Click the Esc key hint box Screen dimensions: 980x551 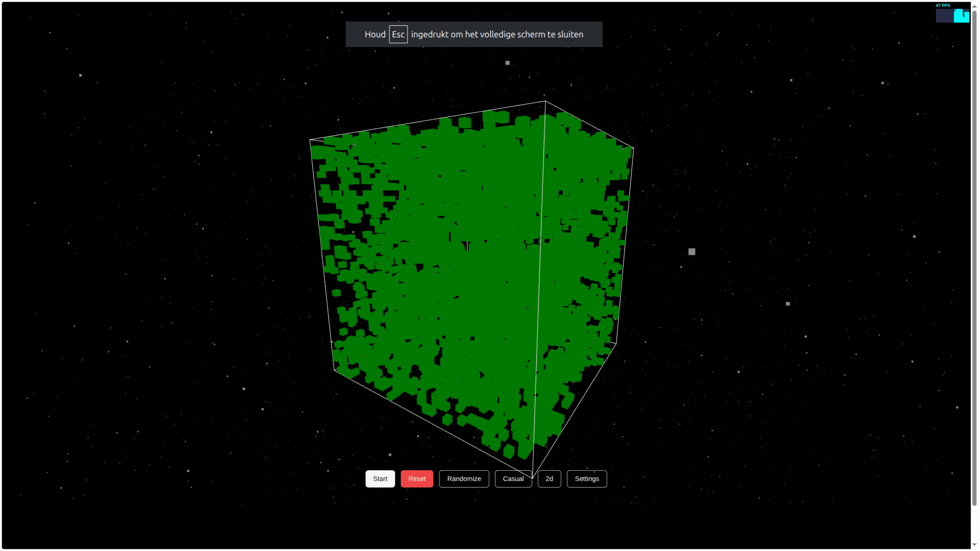[398, 34]
